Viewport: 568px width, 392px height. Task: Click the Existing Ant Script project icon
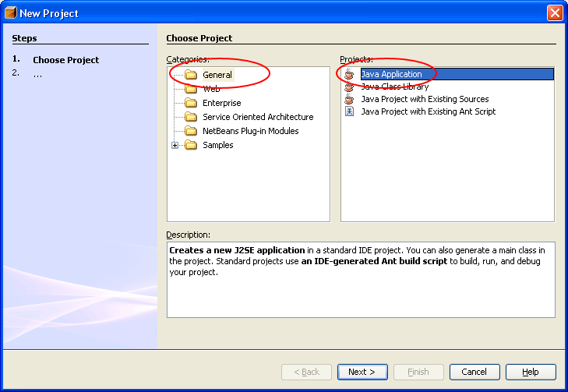pos(349,111)
